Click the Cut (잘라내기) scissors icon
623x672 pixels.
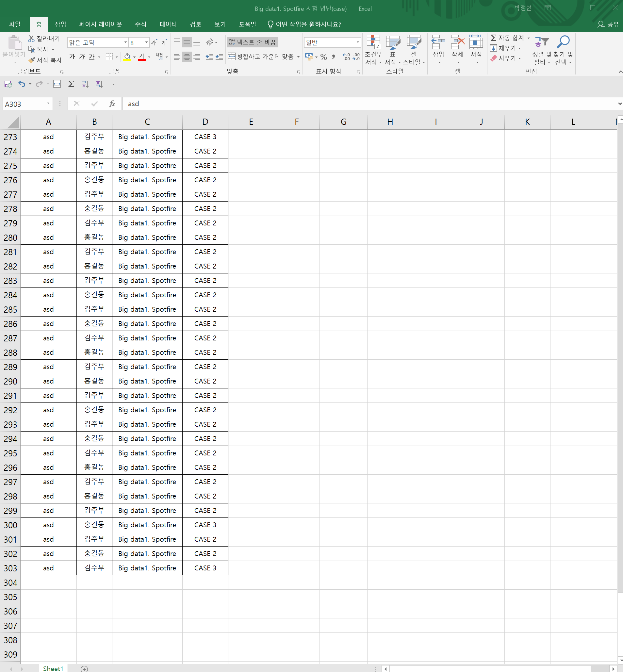31,39
